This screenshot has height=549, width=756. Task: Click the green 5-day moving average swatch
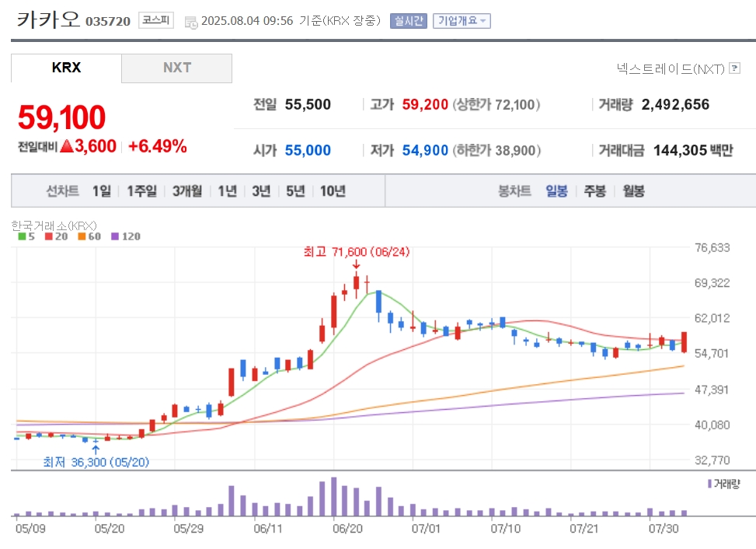[23, 236]
